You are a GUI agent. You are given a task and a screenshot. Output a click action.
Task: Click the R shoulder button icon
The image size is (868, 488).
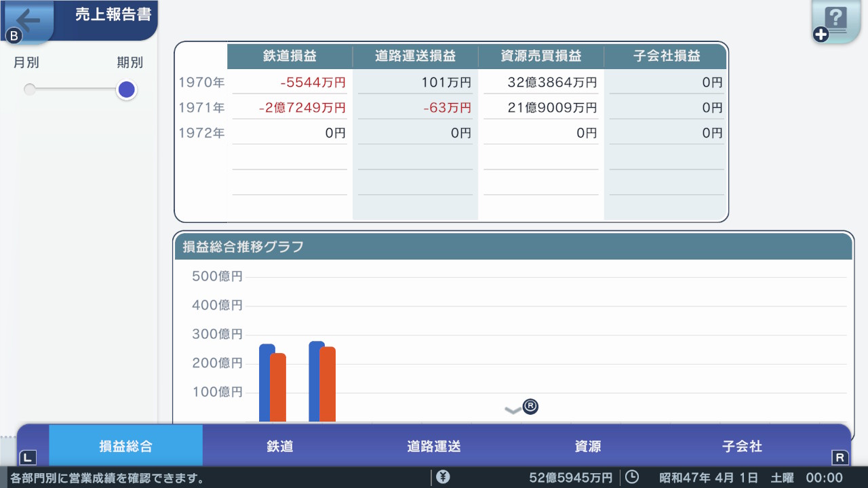(840, 457)
